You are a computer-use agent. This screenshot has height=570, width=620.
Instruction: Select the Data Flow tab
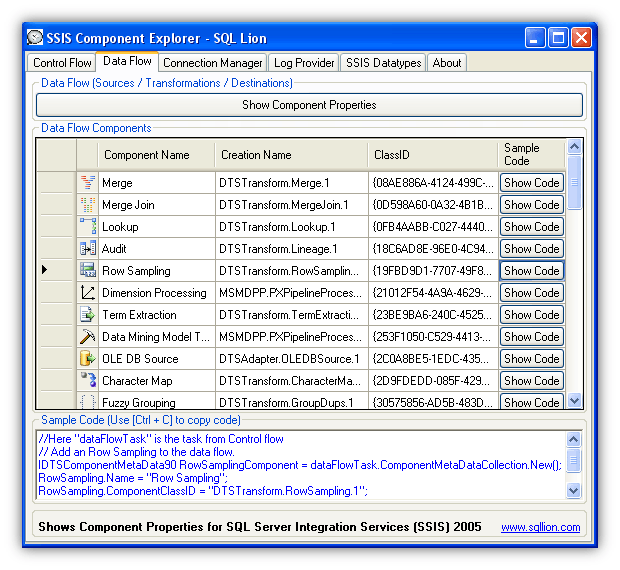(127, 61)
